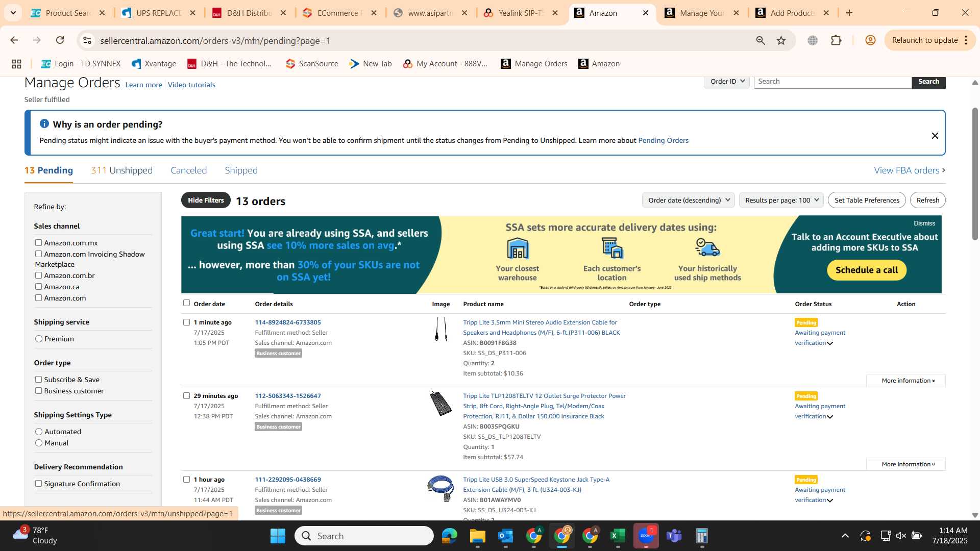Check the Amazon.com.br sales channel
980x551 pixels.
pos(38,275)
